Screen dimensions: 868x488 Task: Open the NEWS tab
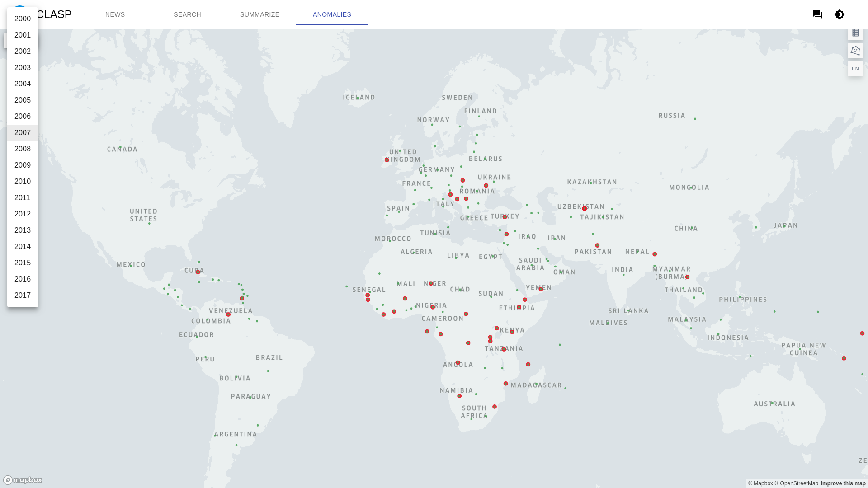pos(115,14)
